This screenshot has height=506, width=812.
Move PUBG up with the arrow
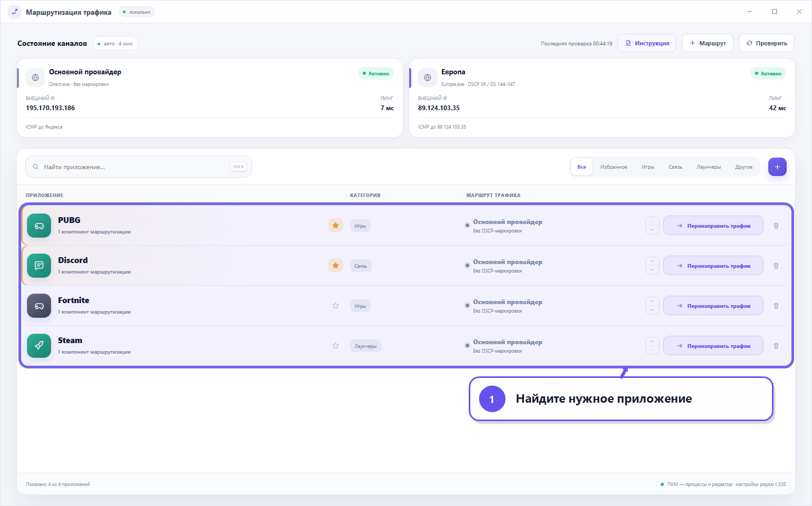click(652, 221)
